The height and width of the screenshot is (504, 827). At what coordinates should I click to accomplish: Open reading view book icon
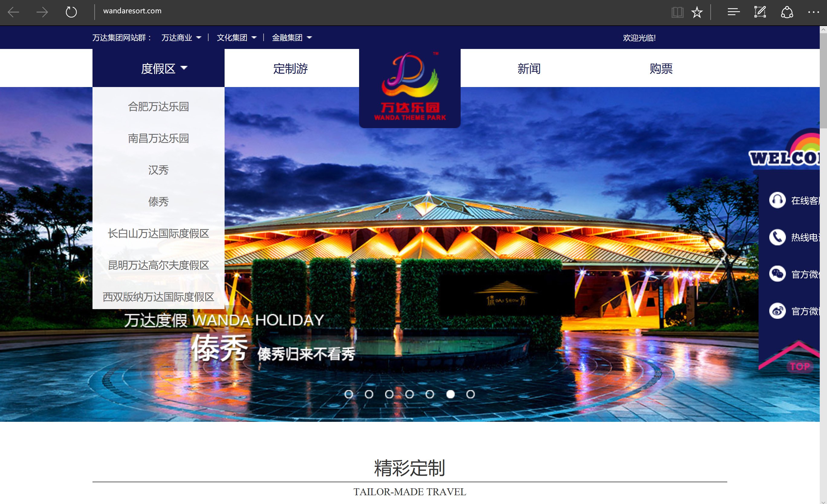(x=677, y=12)
